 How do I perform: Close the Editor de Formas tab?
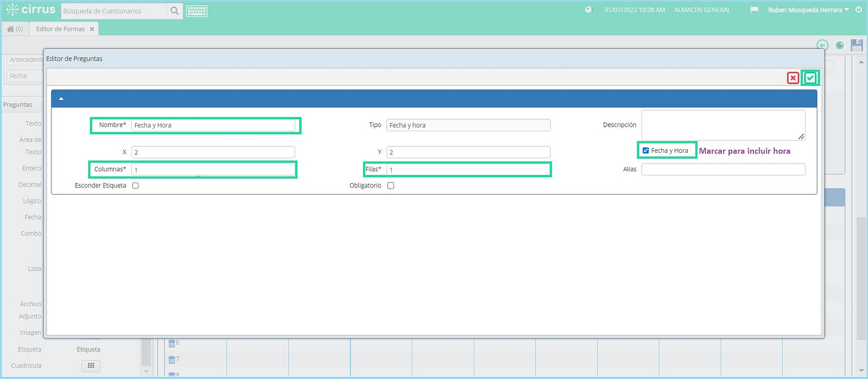coord(92,29)
